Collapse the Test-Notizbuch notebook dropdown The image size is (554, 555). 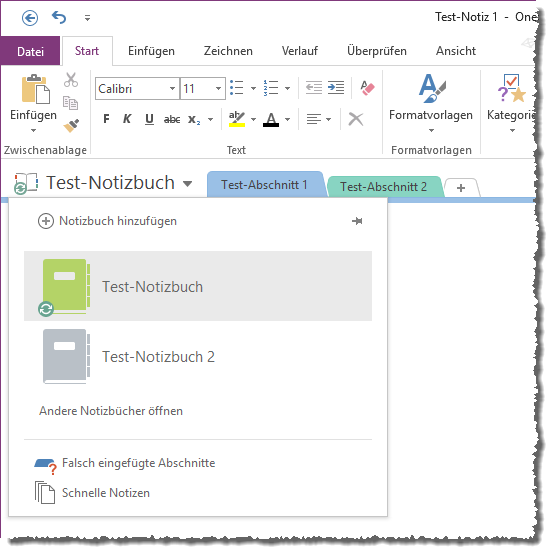(187, 184)
